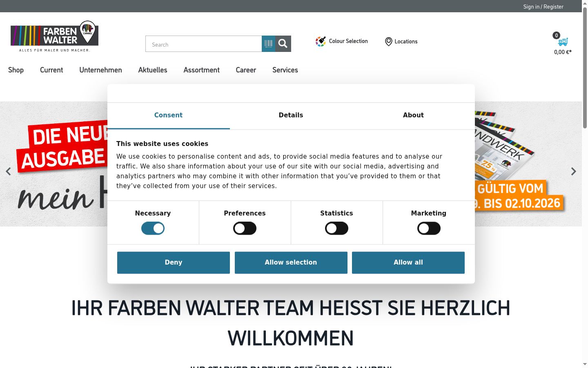Click the cart item count badge 0
This screenshot has height=368, width=588.
pyautogui.click(x=556, y=36)
